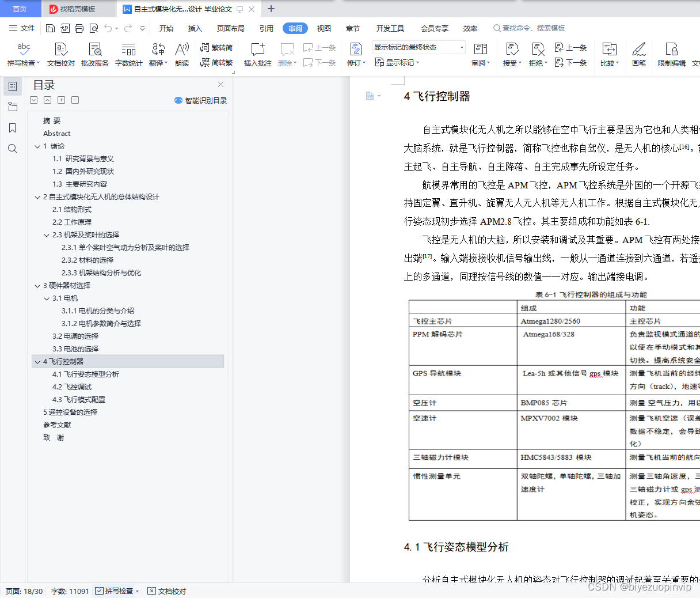This screenshot has height=598, width=700.
Task: Select Abstract in the outline
Action: point(56,134)
